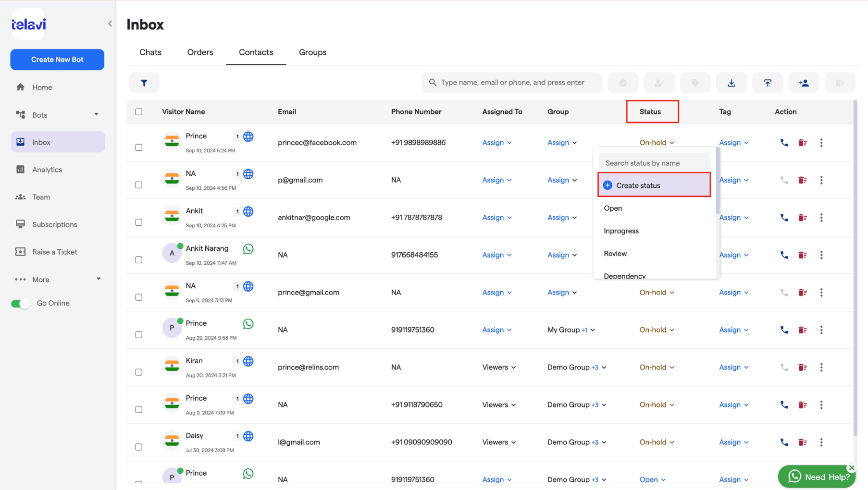This screenshot has width=868, height=490.
Task: Select Inprogress in the status list
Action: coord(621,231)
